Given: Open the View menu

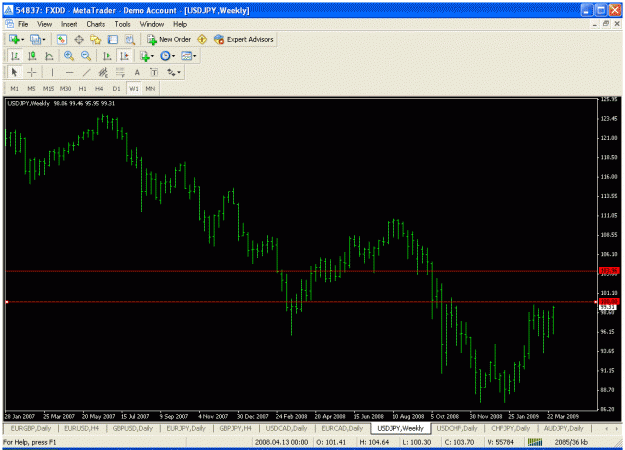Looking at the screenshot, I should pos(45,24).
